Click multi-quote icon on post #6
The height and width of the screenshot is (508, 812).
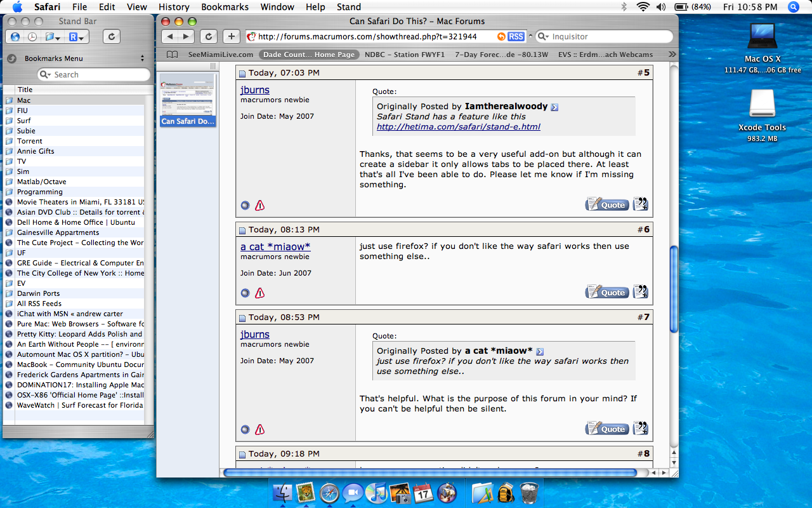(x=640, y=291)
